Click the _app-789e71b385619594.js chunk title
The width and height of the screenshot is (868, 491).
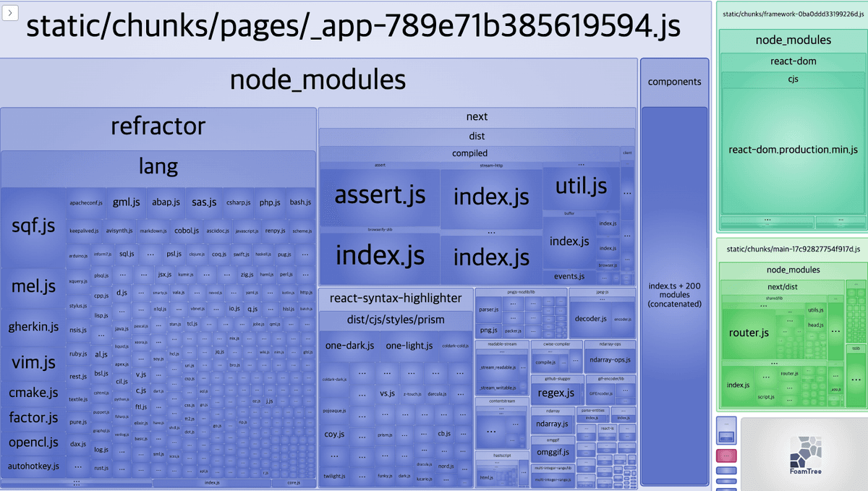353,27
